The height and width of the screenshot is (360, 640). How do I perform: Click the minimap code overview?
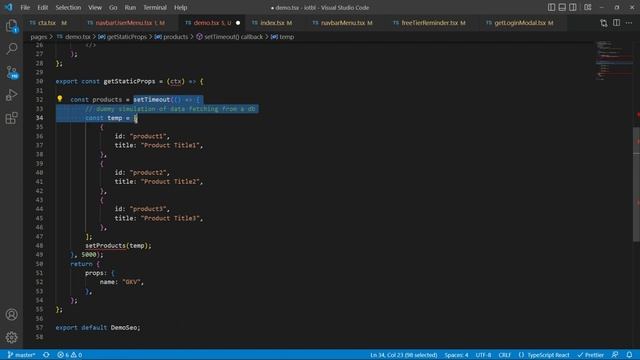point(613,60)
